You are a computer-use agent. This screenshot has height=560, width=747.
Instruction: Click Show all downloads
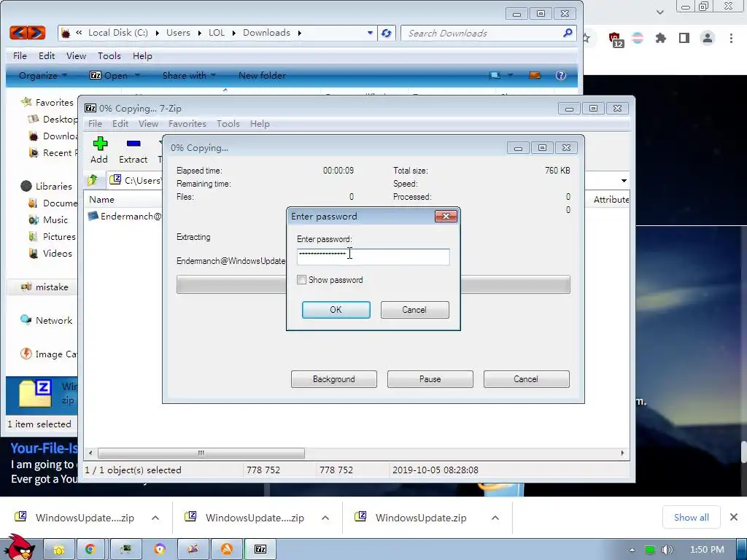click(x=692, y=518)
